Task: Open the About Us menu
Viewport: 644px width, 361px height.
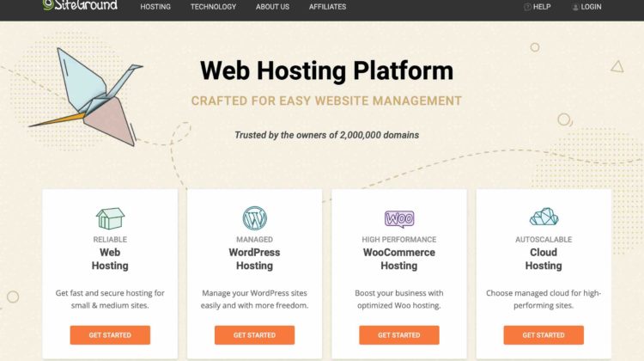Action: 272,7
